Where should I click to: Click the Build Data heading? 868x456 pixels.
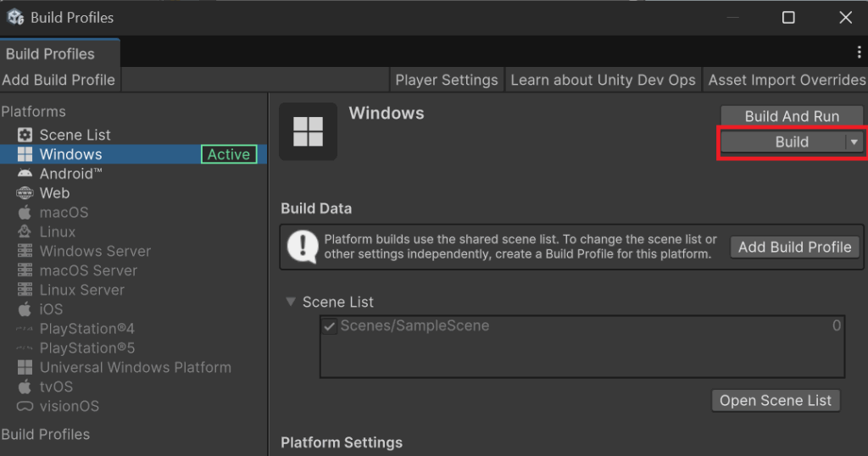pyautogui.click(x=316, y=208)
